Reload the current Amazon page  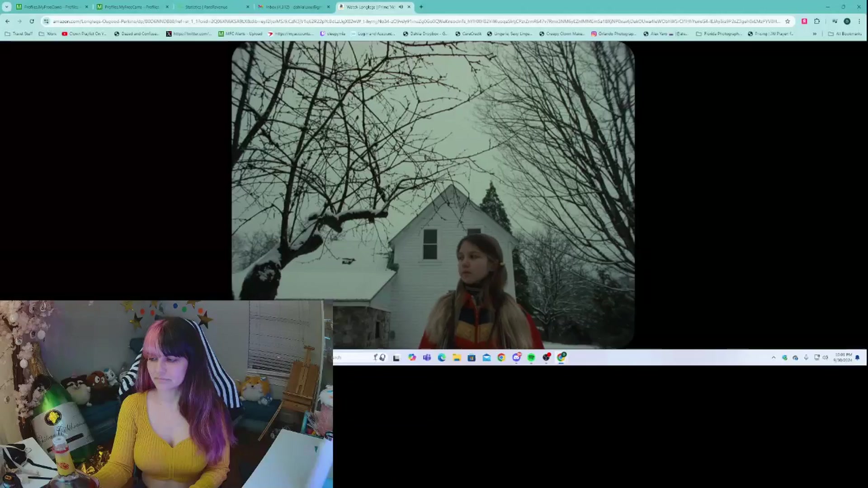point(32,21)
